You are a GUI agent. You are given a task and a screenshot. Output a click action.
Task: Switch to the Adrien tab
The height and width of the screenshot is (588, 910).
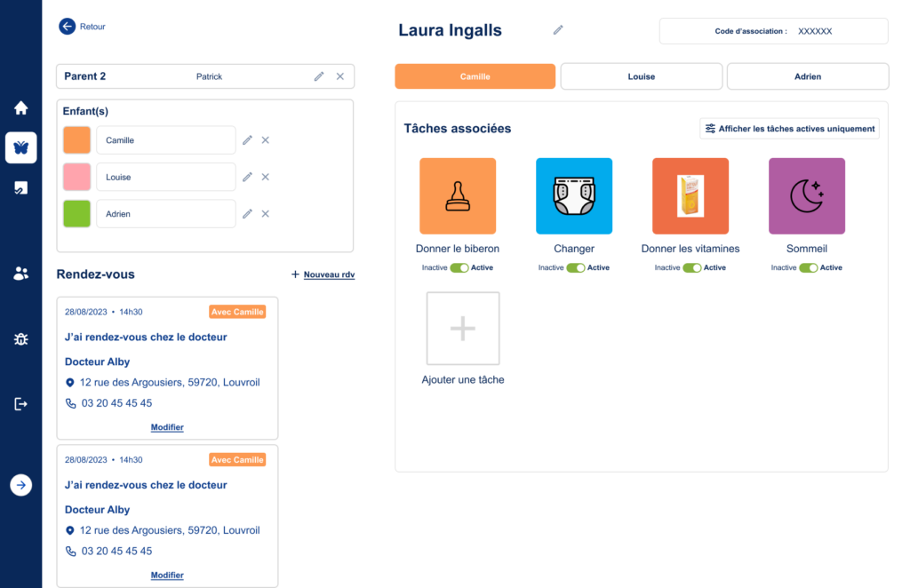pyautogui.click(x=807, y=76)
